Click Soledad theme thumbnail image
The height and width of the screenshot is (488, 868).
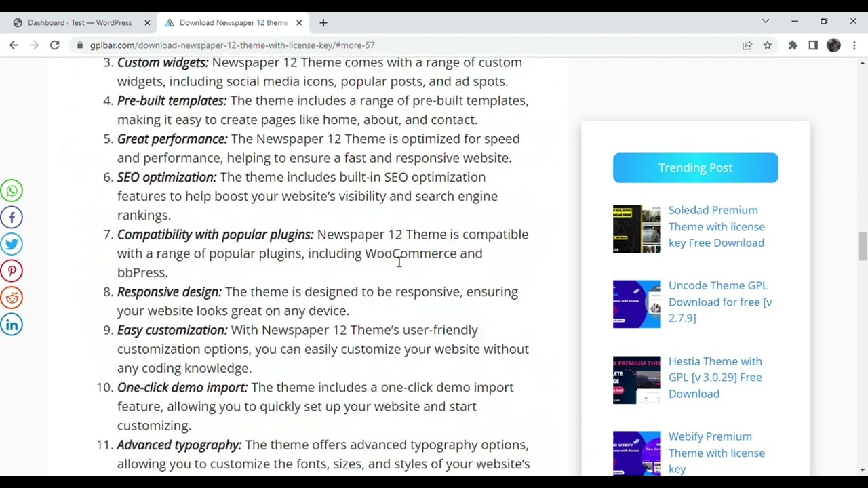pos(637,229)
